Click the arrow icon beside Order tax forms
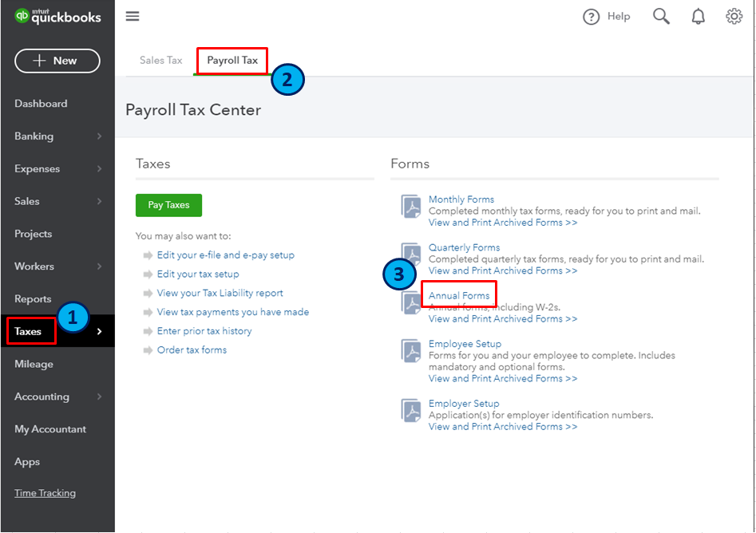 coord(148,350)
